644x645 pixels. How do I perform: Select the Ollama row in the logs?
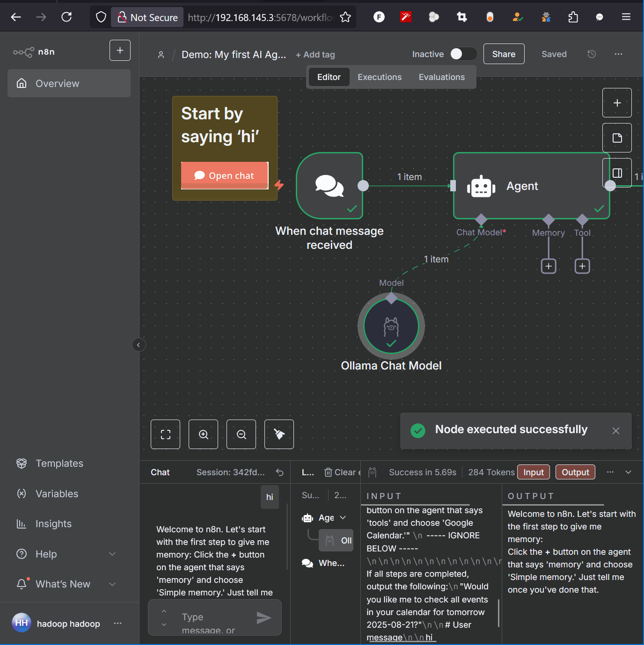(336, 541)
